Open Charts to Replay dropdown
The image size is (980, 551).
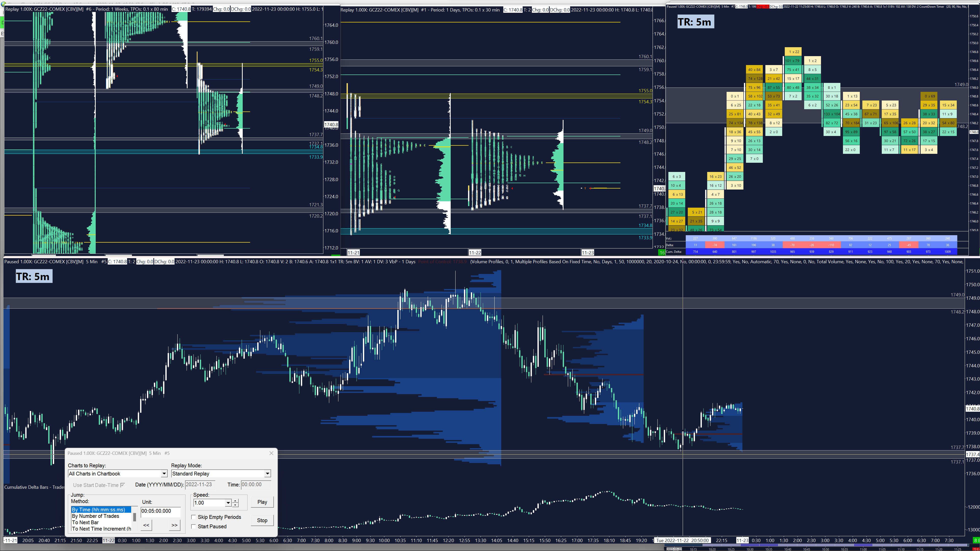tap(164, 474)
